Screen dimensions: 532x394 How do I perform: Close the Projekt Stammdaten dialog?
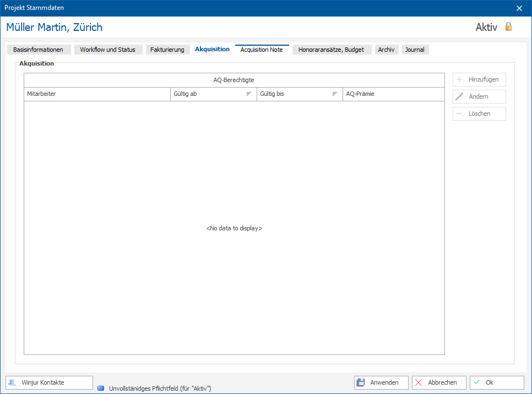pyautogui.click(x=519, y=8)
